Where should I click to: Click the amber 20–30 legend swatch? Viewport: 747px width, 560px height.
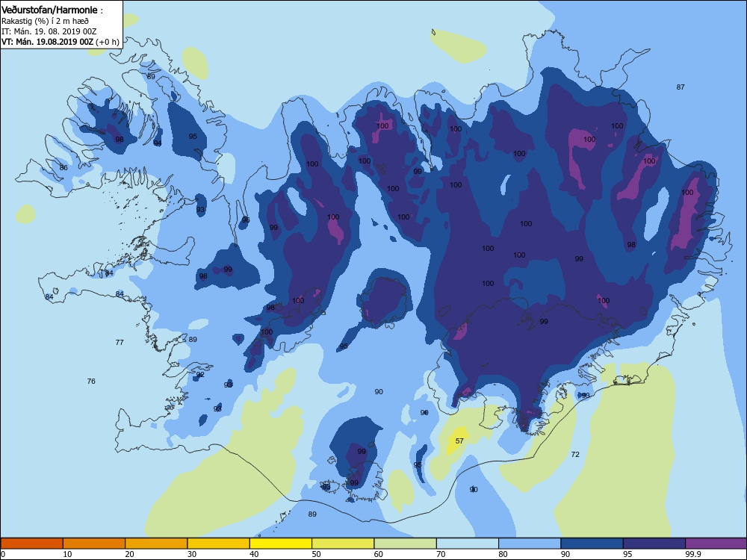click(156, 544)
